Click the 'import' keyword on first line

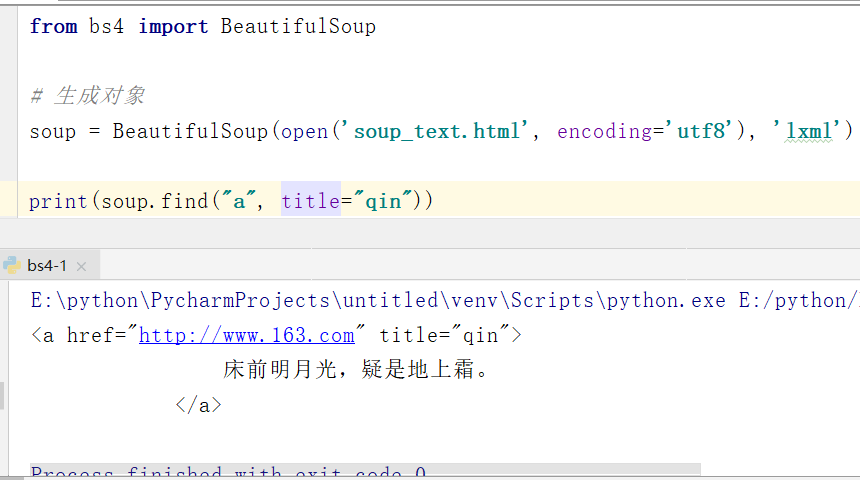[173, 26]
